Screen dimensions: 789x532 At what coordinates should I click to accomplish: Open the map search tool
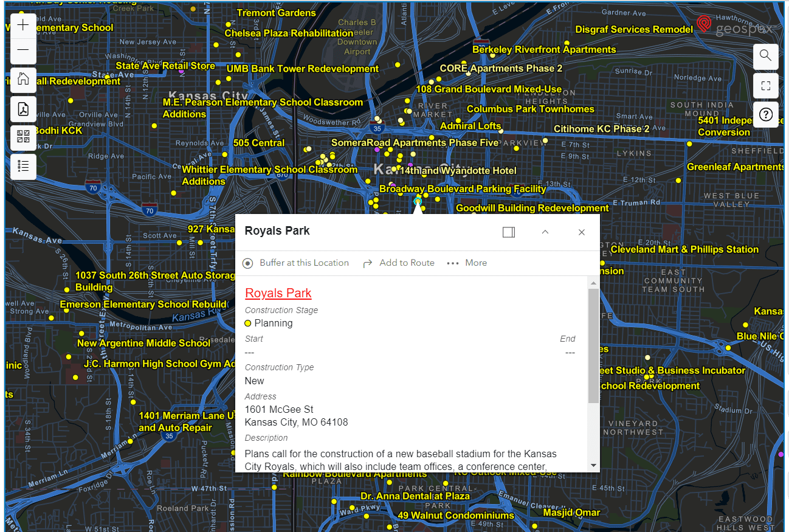(x=765, y=57)
